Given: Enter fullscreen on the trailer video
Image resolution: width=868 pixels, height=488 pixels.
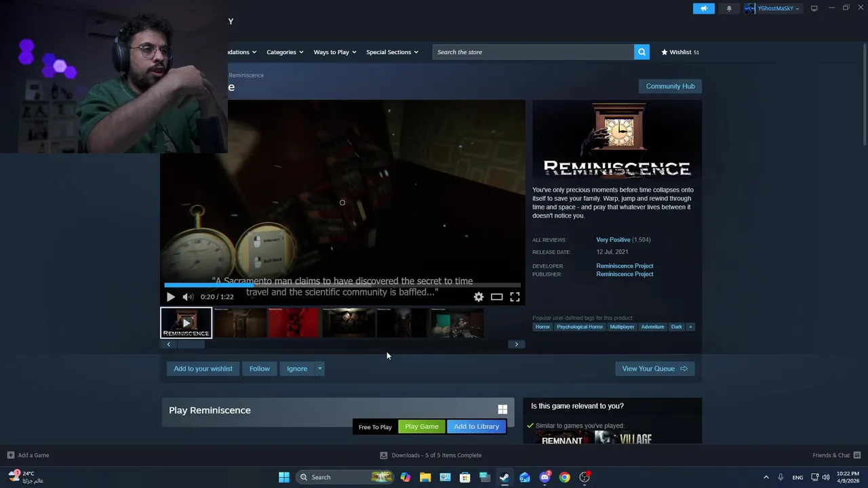Looking at the screenshot, I should point(515,297).
